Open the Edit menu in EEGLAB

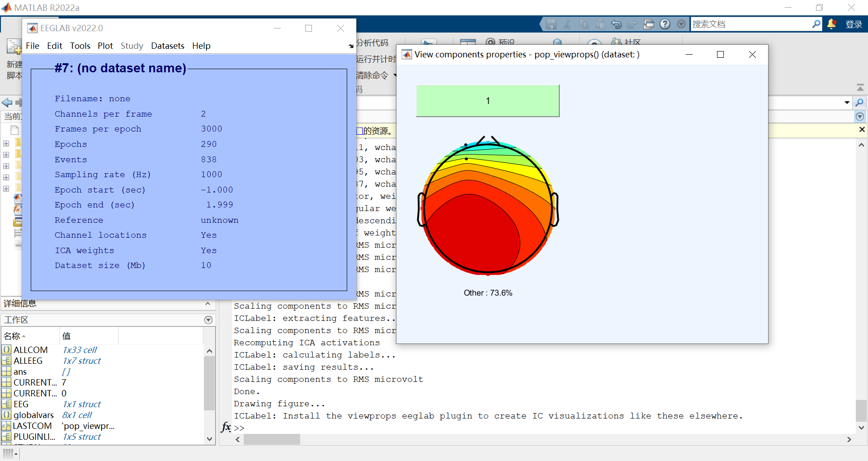(x=55, y=46)
